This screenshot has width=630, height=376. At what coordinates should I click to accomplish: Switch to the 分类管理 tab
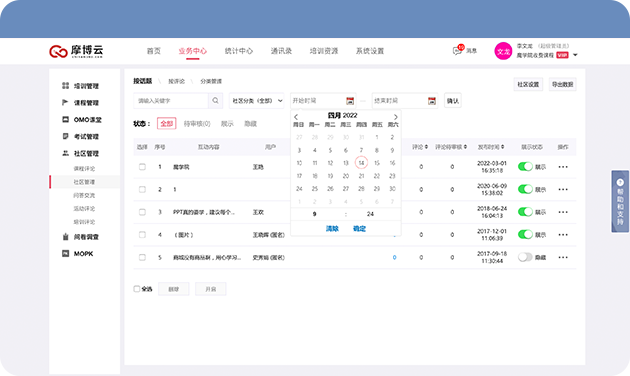point(211,81)
